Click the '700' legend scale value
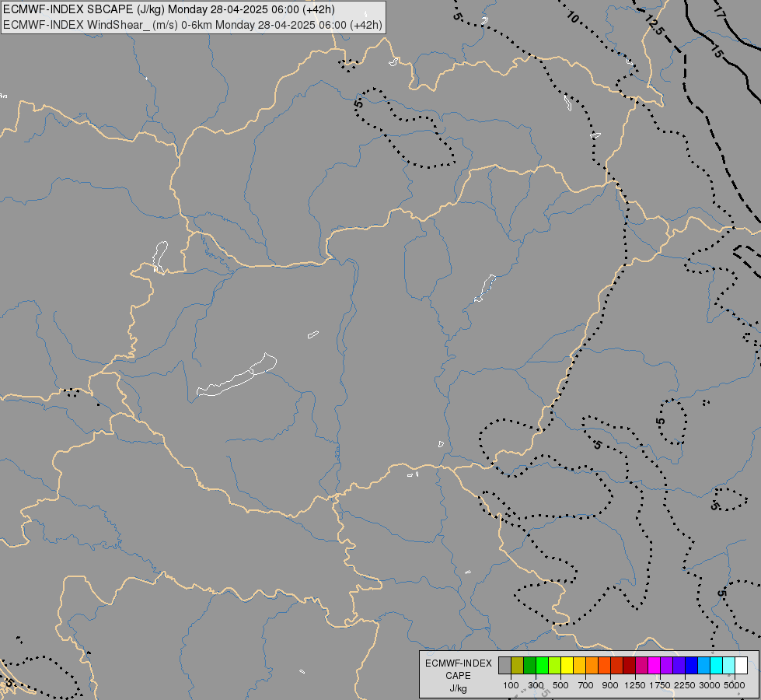Screen dimensions: 761x700 pyautogui.click(x=586, y=685)
